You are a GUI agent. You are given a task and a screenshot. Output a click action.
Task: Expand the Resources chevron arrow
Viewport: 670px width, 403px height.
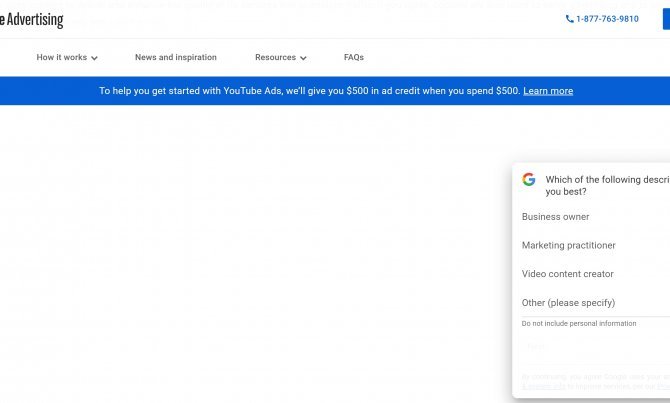[x=303, y=58]
